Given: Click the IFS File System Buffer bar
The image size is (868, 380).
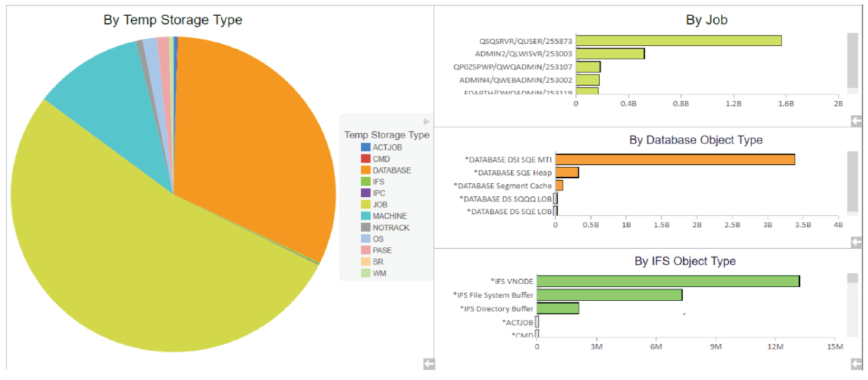Looking at the screenshot, I should 609,295.
